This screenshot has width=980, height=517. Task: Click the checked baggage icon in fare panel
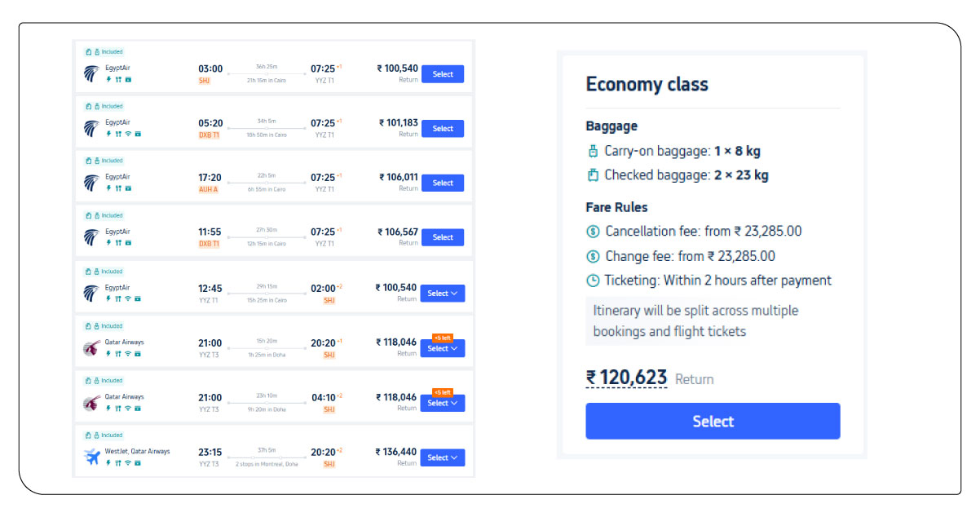click(x=593, y=175)
